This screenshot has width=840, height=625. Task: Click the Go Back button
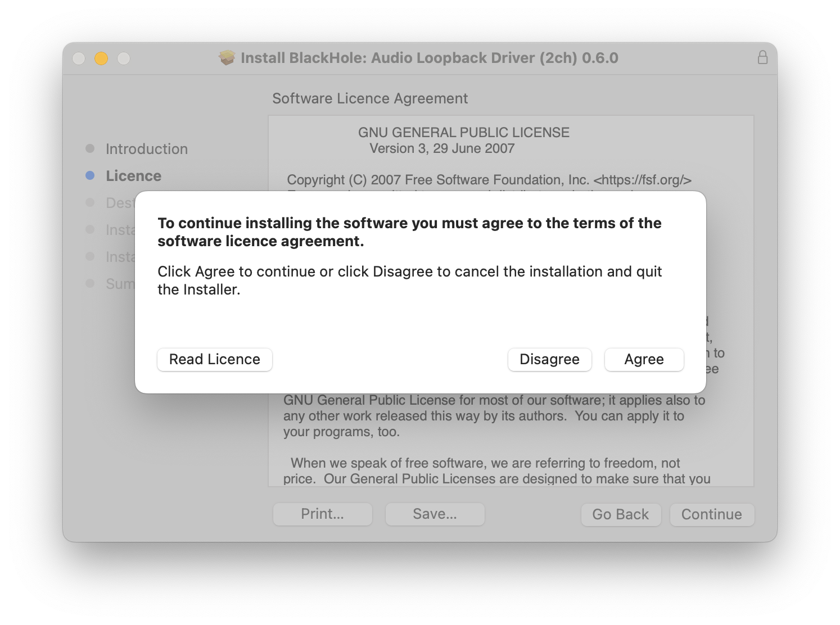(x=621, y=514)
